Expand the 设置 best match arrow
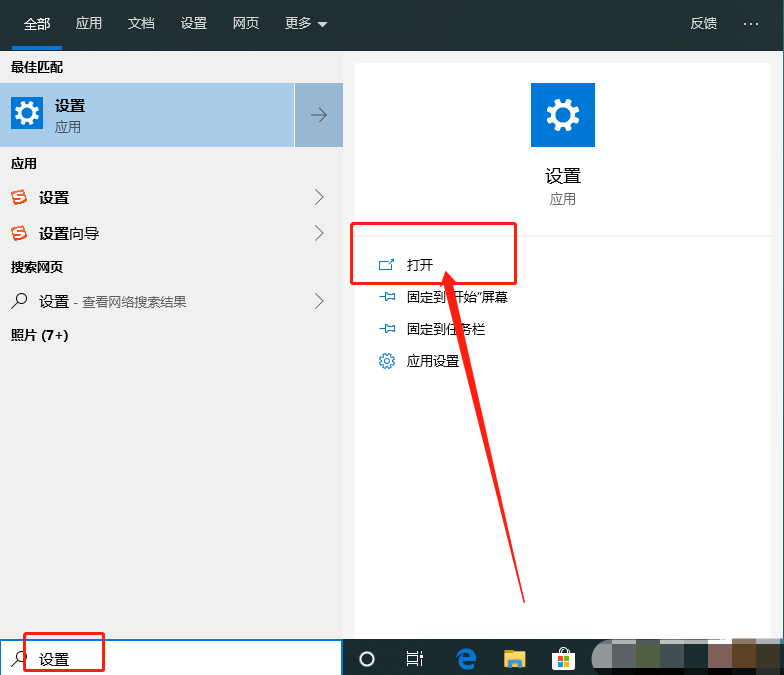Image resolution: width=784 pixels, height=675 pixels. [319, 115]
